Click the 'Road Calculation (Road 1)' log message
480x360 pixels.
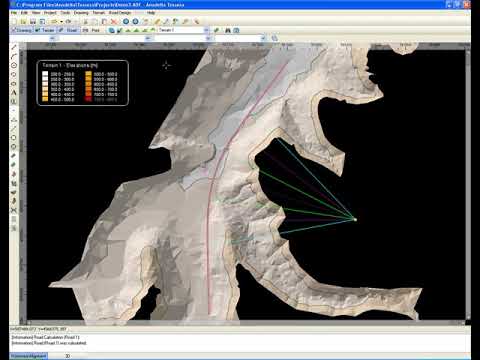(45, 337)
